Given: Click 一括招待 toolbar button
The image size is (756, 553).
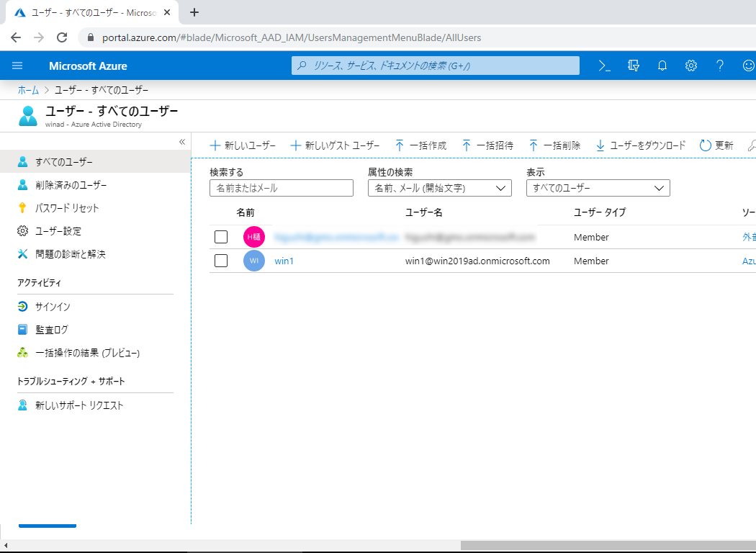Looking at the screenshot, I should click(487, 145).
